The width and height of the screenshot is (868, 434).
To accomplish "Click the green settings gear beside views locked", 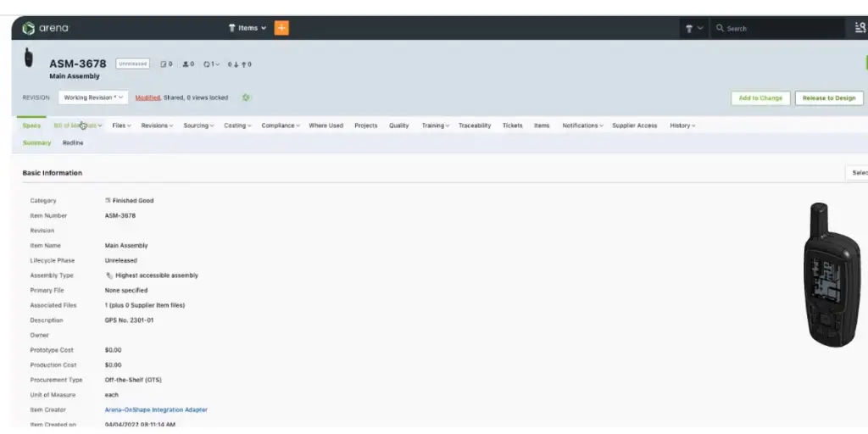I will (246, 97).
